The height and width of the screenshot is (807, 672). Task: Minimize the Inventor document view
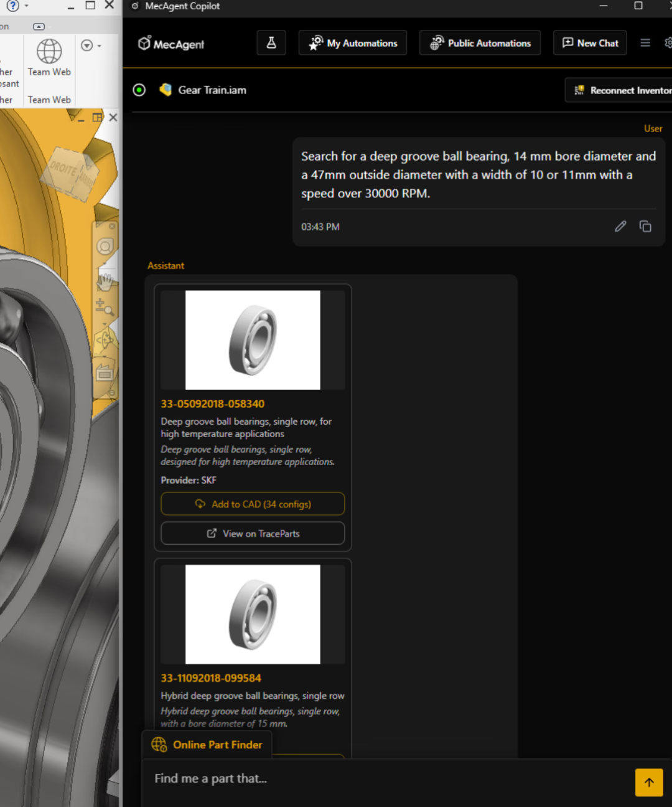pyautogui.click(x=81, y=118)
